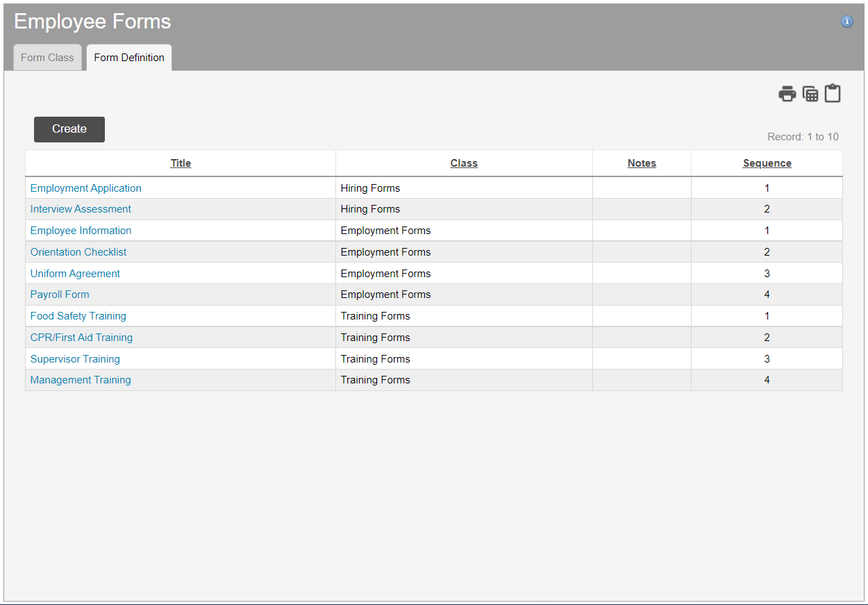Screen dimensions: 868x605
Task: Select the Form Definition tab
Action: tap(129, 58)
